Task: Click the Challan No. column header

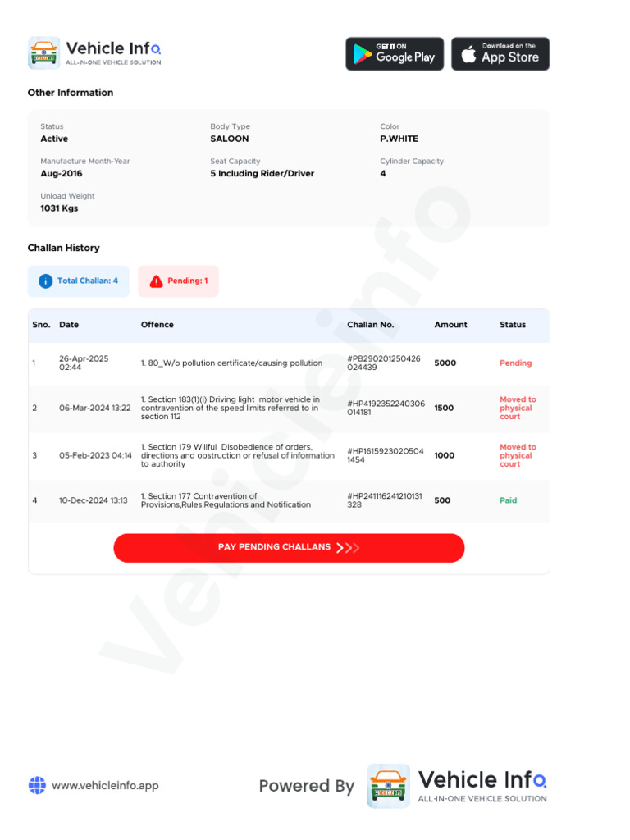Action: [370, 325]
